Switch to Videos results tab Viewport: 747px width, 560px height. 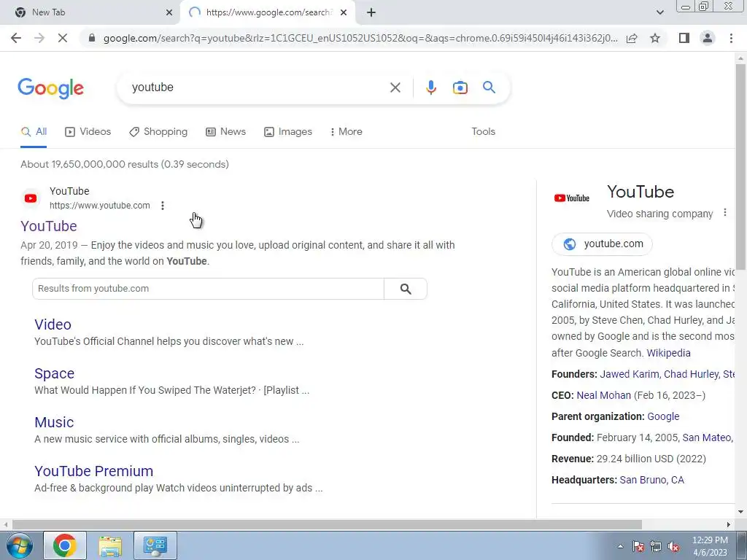[x=88, y=132]
